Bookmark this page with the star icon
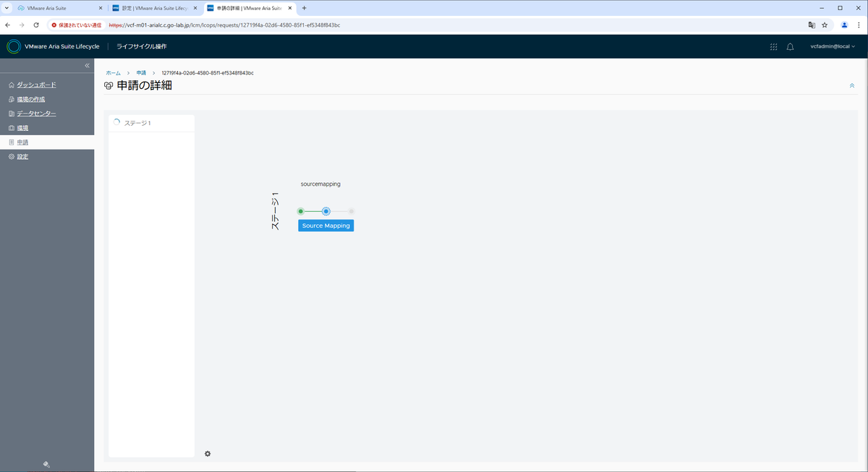The width and height of the screenshot is (868, 472). (x=825, y=25)
